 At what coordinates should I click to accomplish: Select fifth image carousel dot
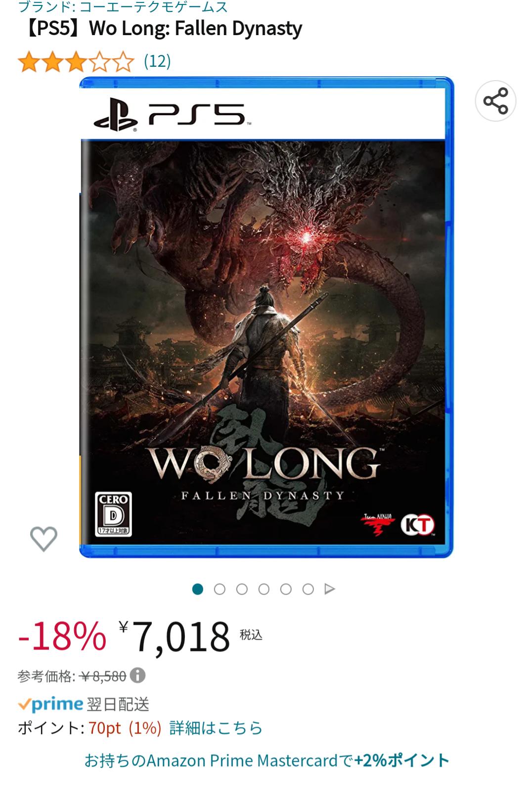pos(286,589)
